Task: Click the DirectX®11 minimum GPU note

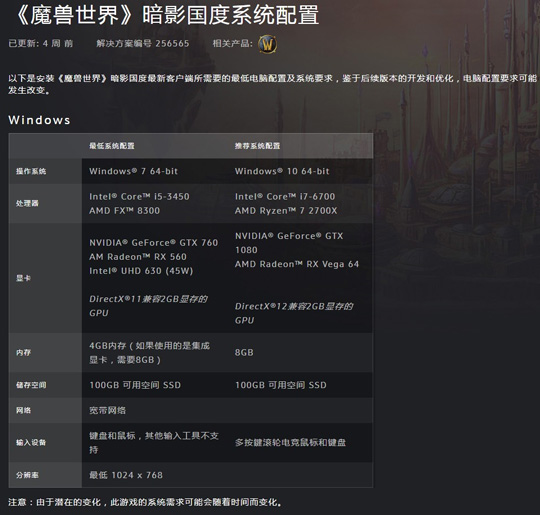Action: click(x=148, y=306)
